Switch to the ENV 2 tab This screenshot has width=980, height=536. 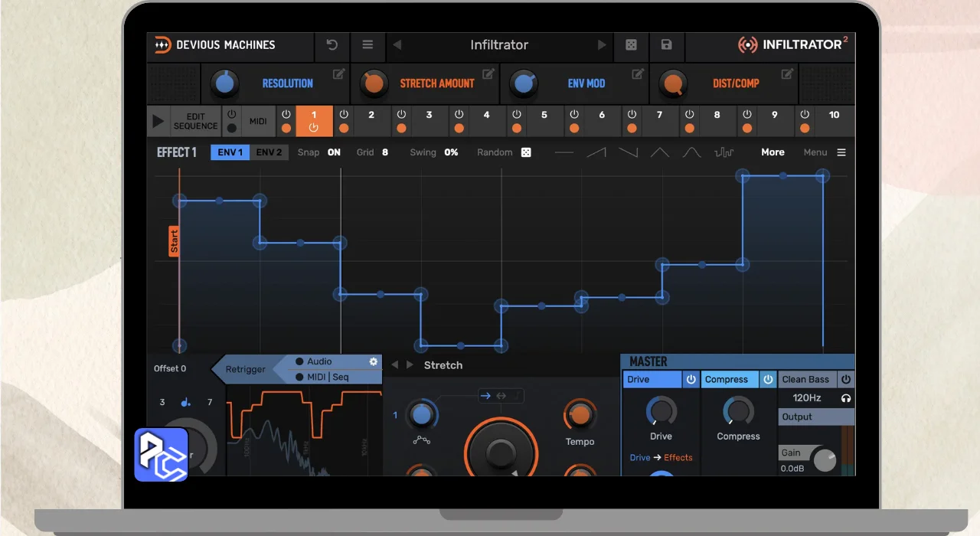point(269,152)
